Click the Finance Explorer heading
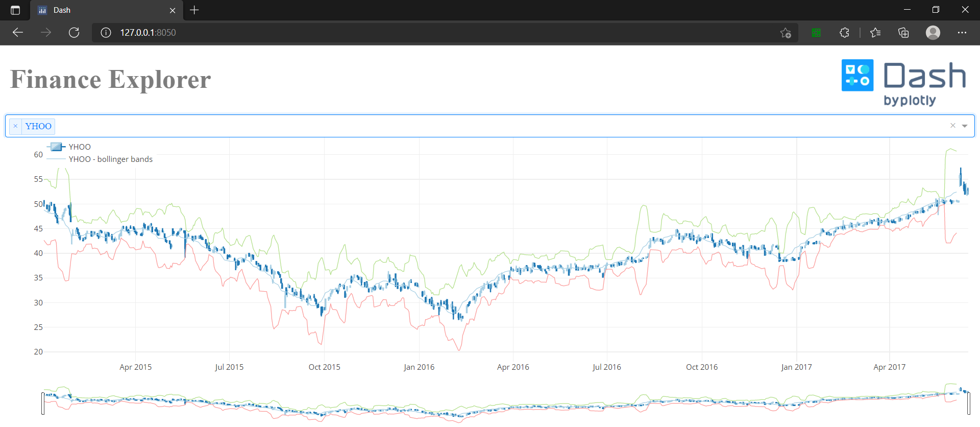This screenshot has height=427, width=980. tap(110, 80)
